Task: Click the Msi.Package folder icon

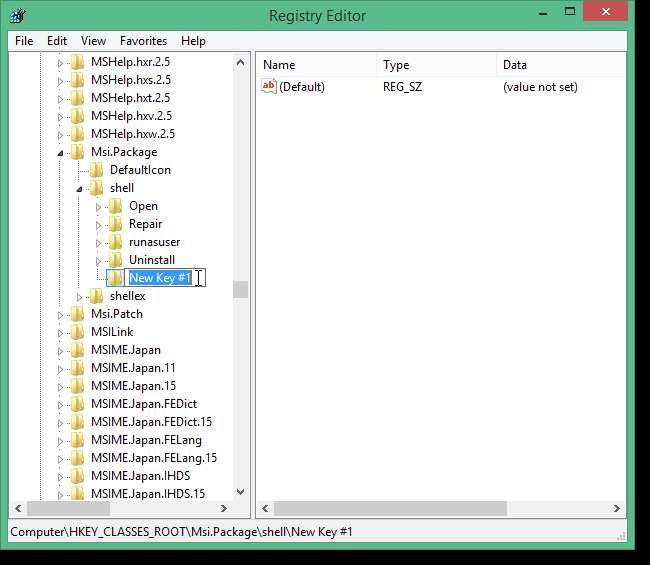Action: tap(78, 152)
